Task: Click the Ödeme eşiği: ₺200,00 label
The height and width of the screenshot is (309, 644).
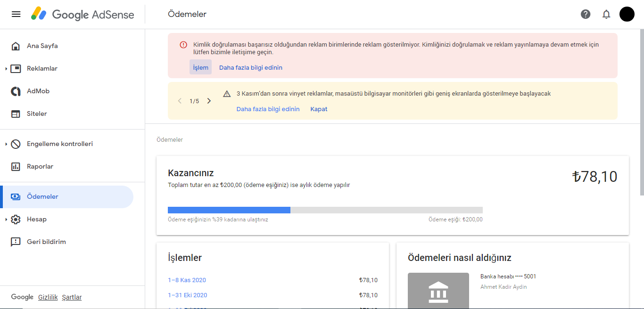Action: 455,220
